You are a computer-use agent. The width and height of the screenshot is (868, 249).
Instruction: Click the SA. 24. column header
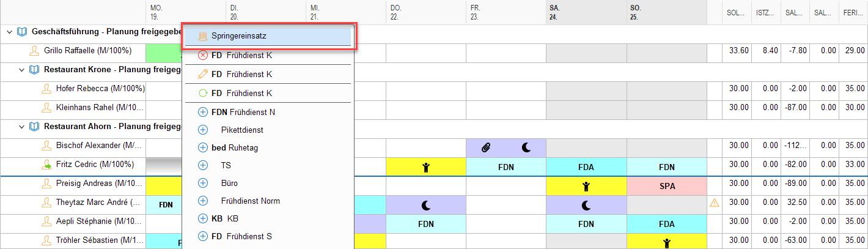pyautogui.click(x=586, y=13)
